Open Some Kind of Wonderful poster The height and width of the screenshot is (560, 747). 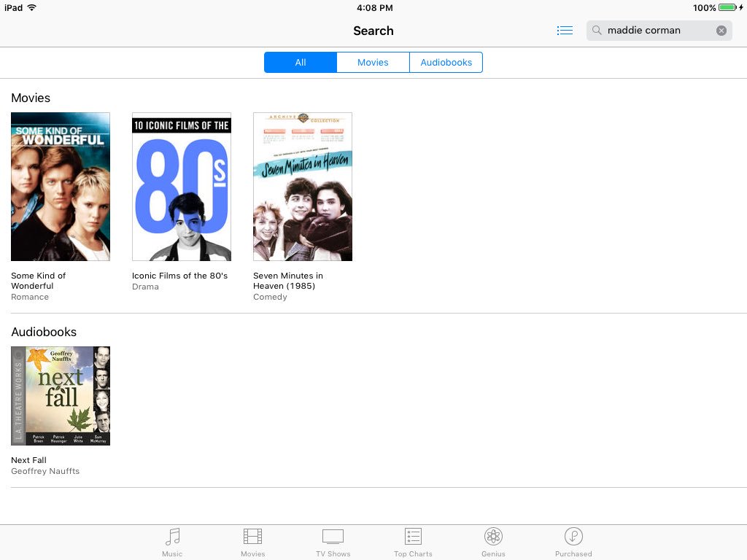61,187
